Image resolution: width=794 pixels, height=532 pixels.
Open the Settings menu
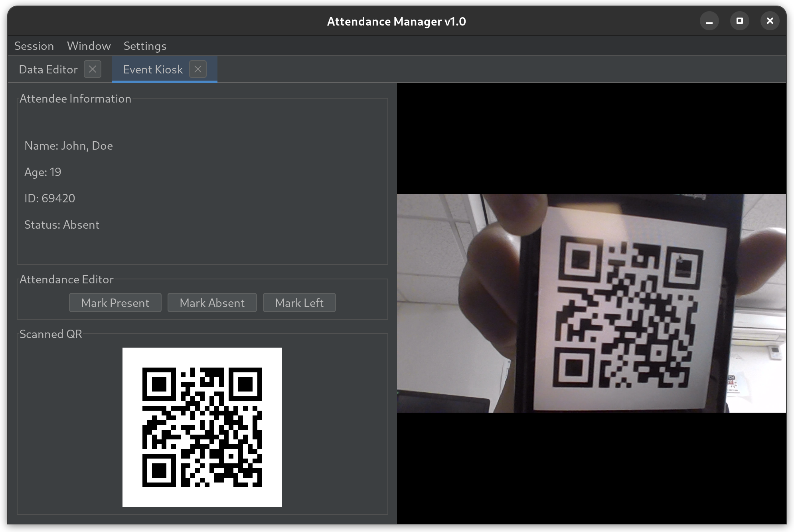pos(145,46)
